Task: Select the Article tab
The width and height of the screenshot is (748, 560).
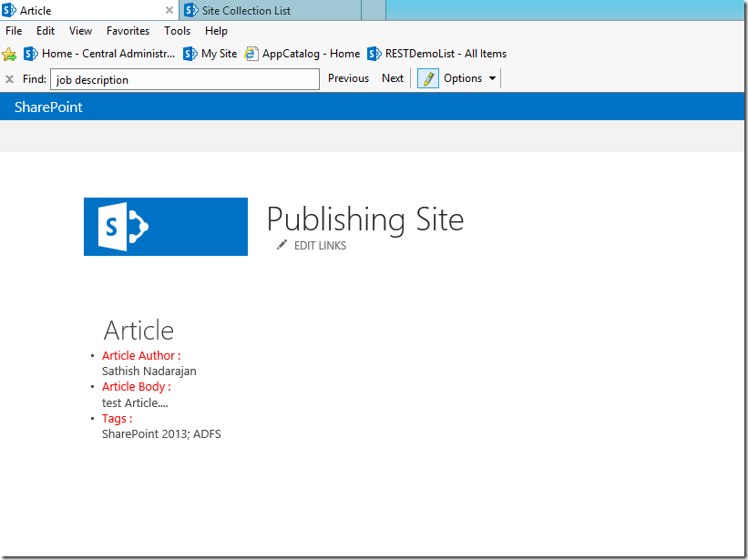Action: point(89,10)
